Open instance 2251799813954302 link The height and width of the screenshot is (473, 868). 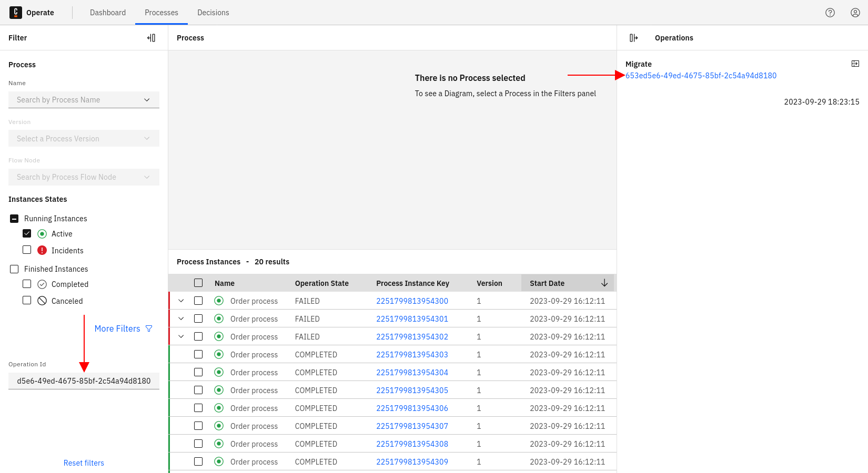coord(412,337)
